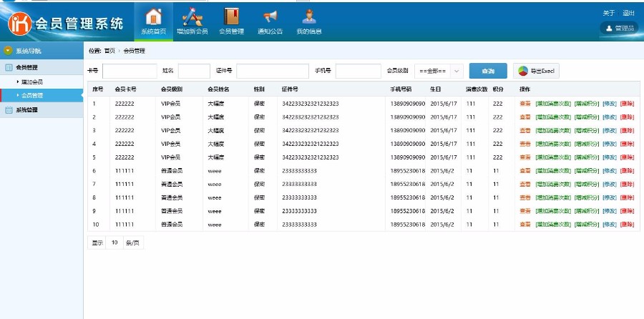Click phone 18955230618 in row 7

pos(407,185)
